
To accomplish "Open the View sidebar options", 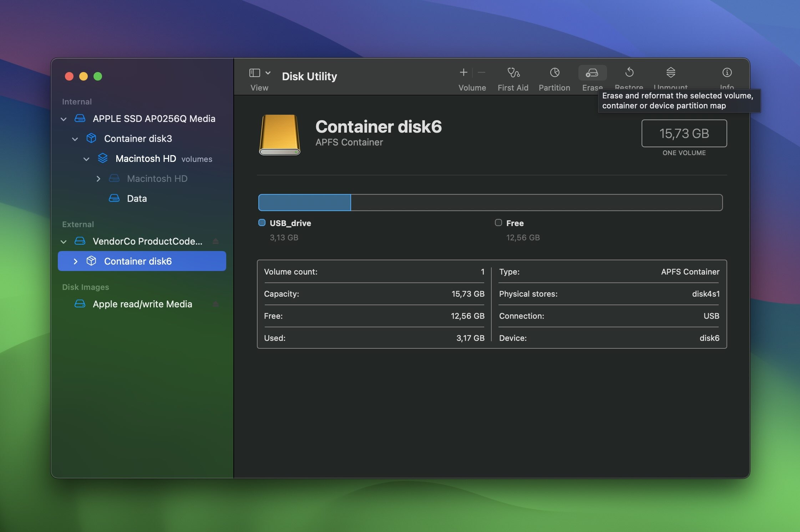I will pyautogui.click(x=268, y=73).
